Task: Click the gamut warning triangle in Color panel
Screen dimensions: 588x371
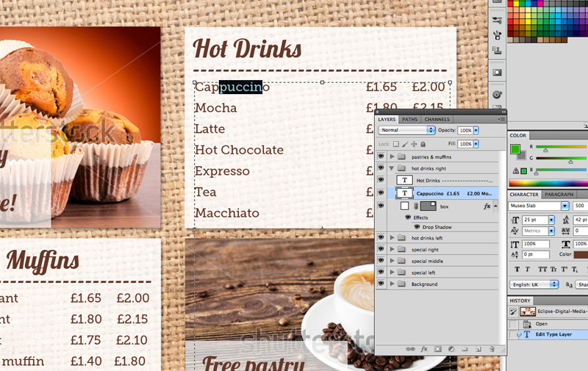Action: coord(516,171)
